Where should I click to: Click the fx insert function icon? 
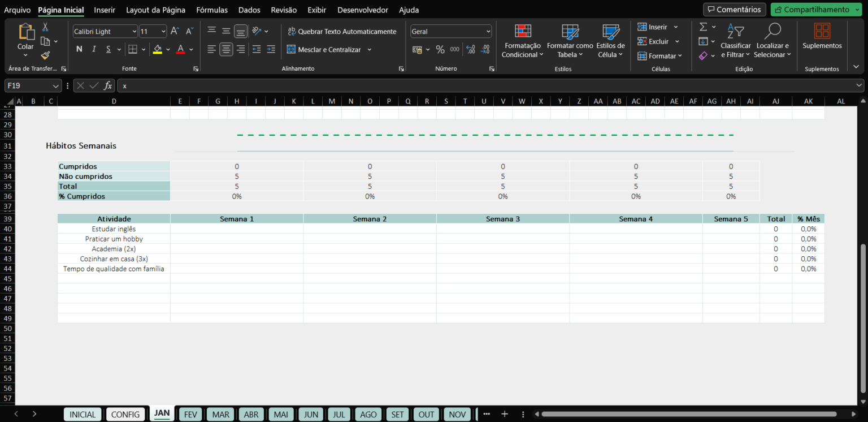108,85
